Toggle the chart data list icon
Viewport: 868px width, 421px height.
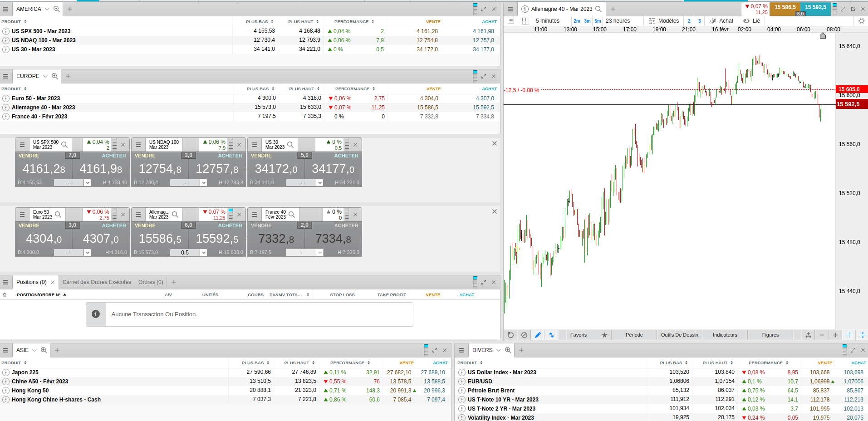510,21
